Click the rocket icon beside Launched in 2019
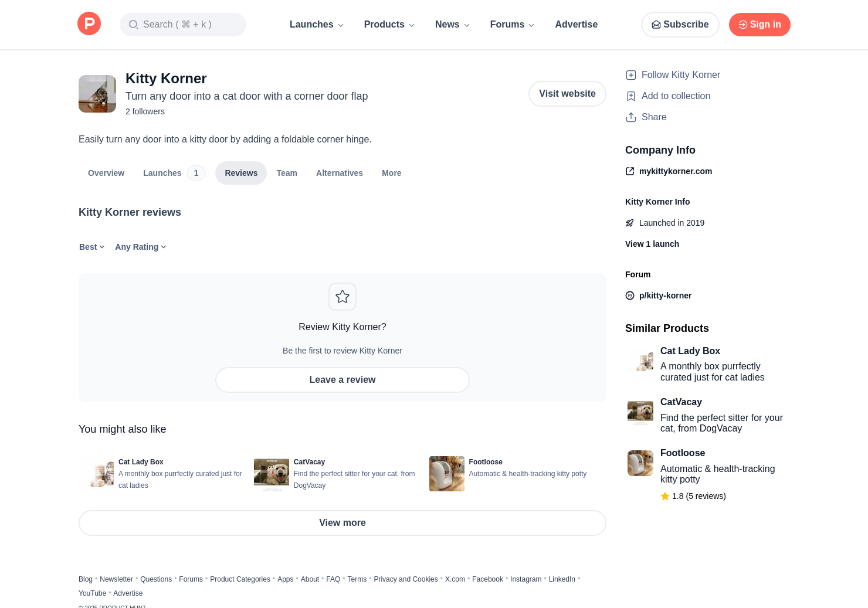 630,223
